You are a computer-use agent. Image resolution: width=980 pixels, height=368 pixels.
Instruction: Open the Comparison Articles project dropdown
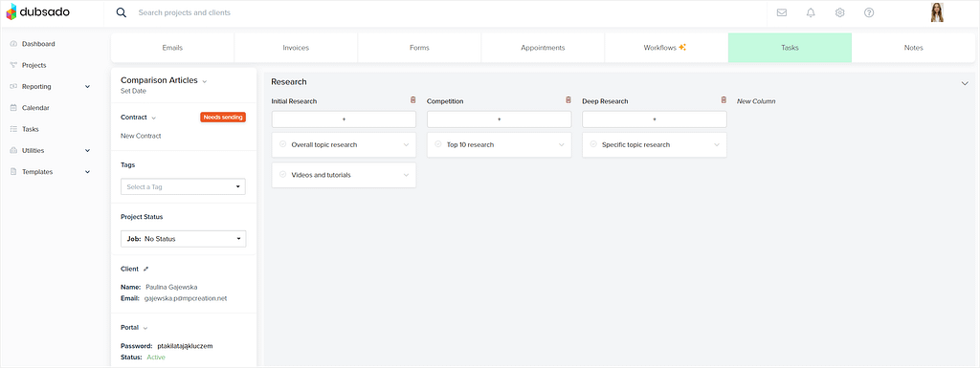click(x=205, y=81)
